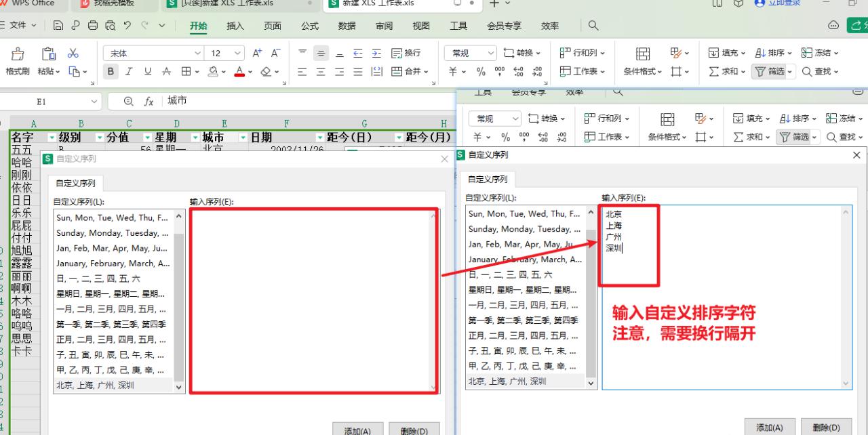Toggle wrap text (换行)
868x435 pixels.
click(406, 53)
